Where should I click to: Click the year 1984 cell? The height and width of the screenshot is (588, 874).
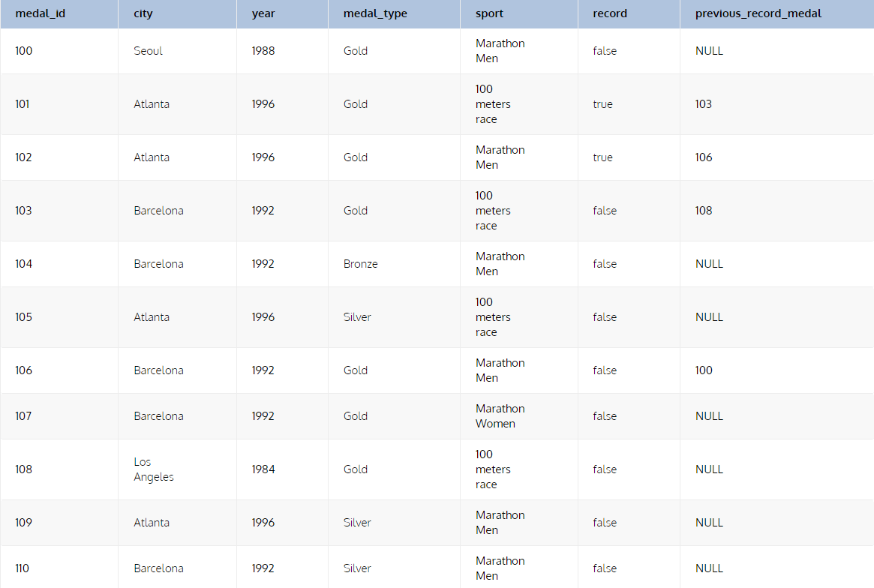coord(263,469)
